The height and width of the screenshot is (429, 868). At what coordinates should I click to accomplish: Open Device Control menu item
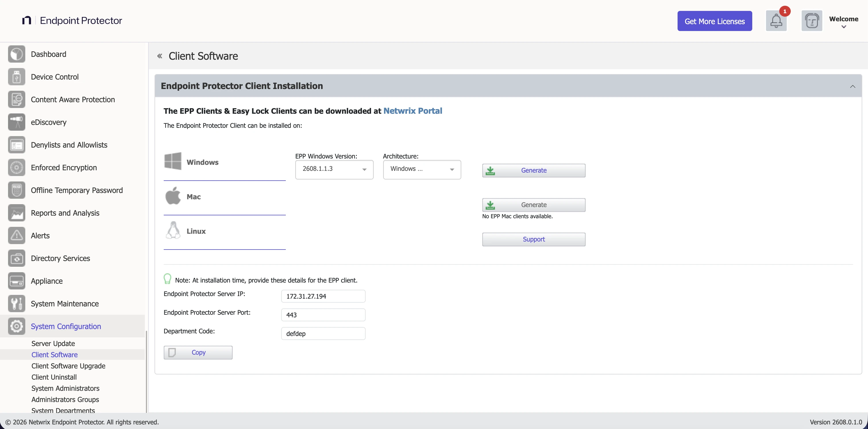tap(55, 77)
